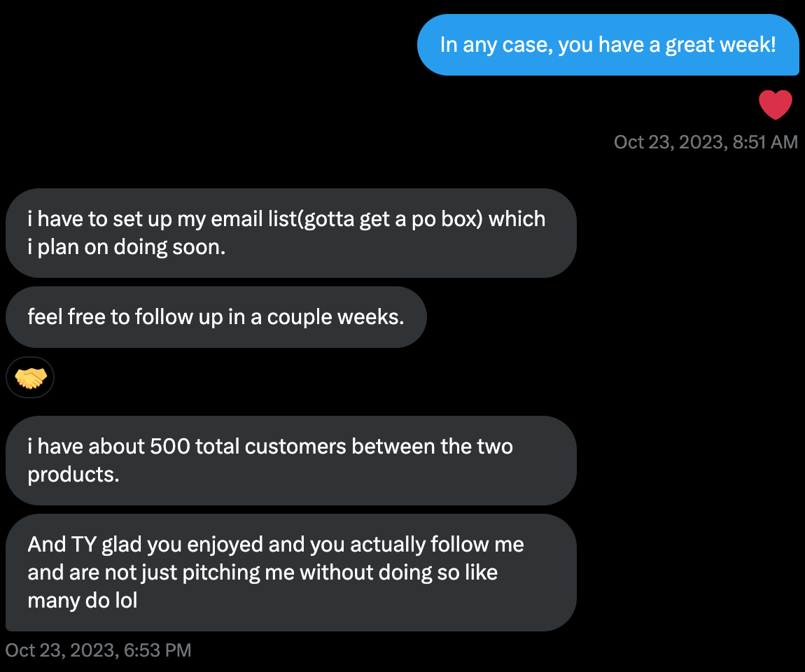Click the word "which" in email message
Screen dimensions: 805x672
517,219
